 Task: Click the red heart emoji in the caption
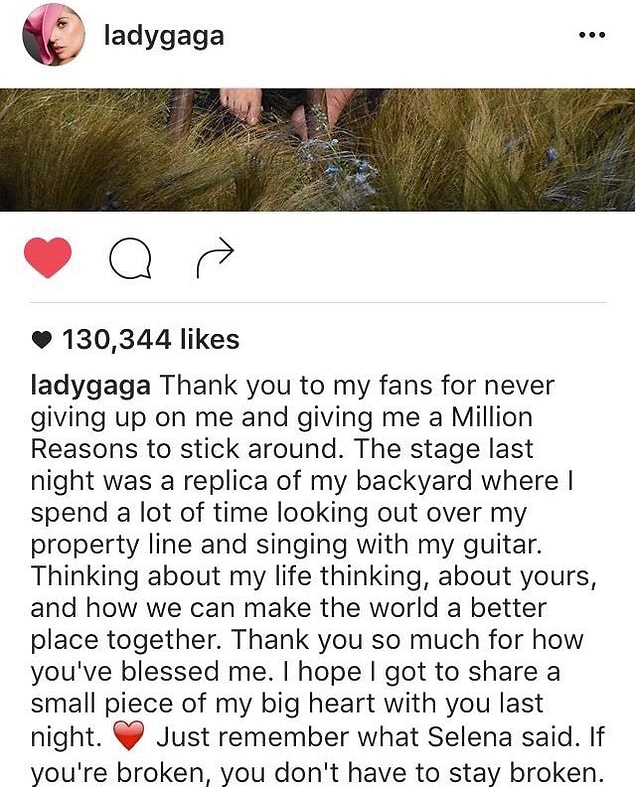pos(129,736)
